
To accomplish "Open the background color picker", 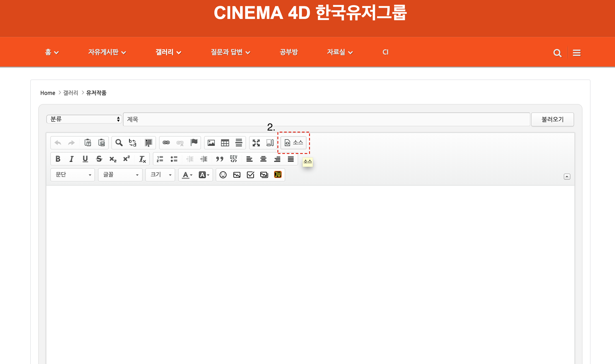I will 204,175.
